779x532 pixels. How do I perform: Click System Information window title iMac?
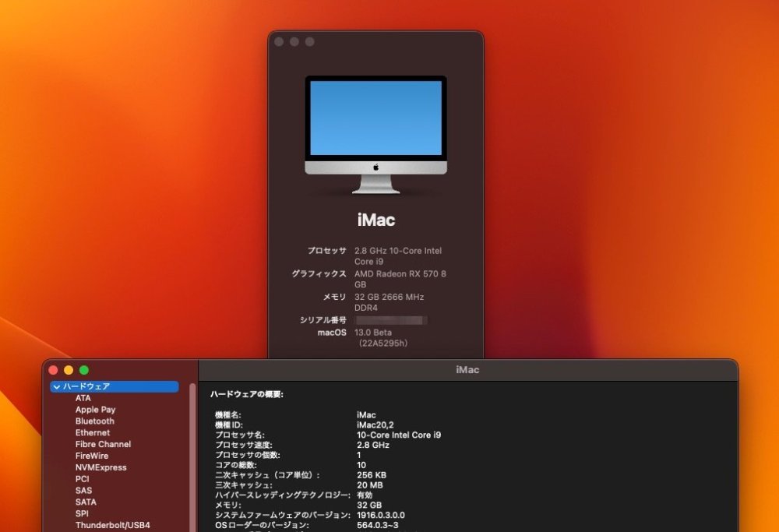467,369
